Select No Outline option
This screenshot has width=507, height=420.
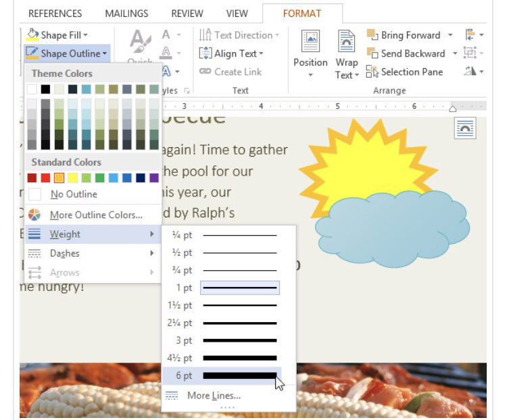pos(74,194)
